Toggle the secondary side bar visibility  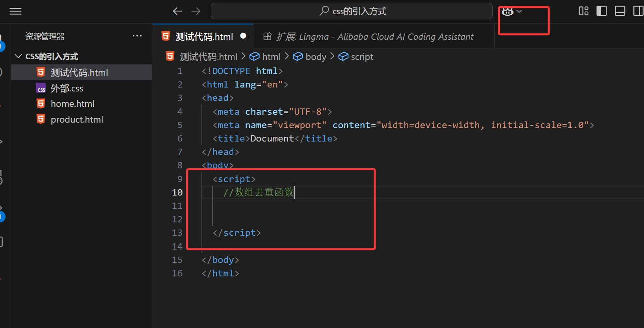(x=638, y=11)
